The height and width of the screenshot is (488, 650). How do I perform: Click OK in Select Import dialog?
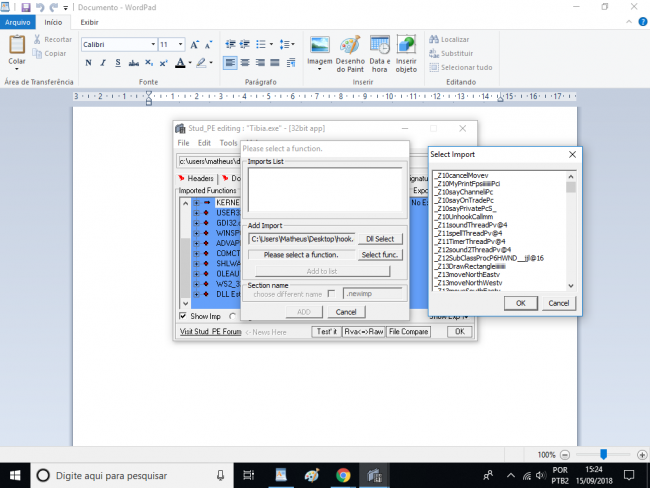[521, 303]
